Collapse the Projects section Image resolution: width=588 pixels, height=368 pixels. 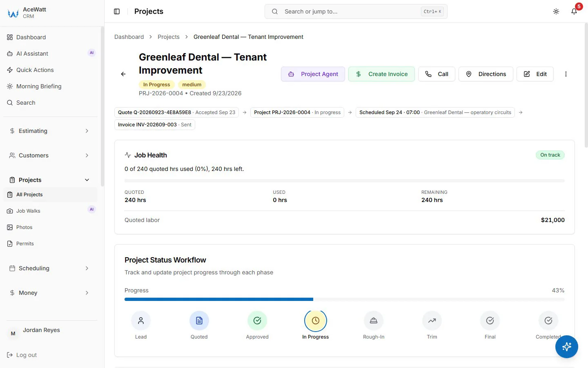point(49,180)
